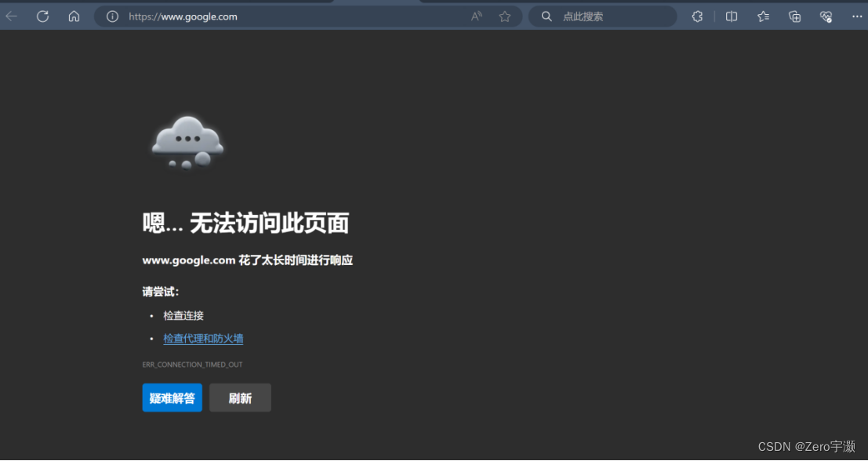The width and height of the screenshot is (868, 461).
Task: Click the 疑难解答 button
Action: [173, 398]
